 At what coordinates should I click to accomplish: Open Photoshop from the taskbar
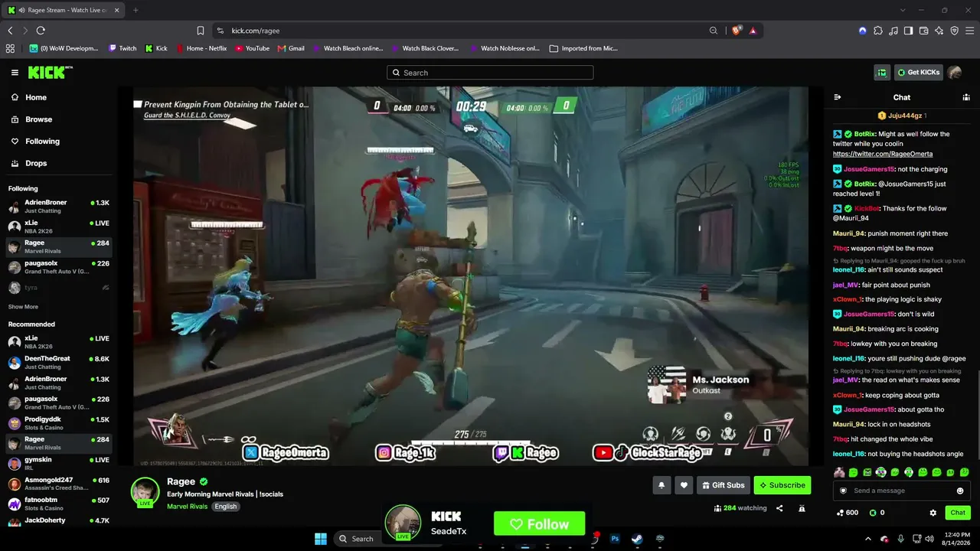[x=615, y=539]
